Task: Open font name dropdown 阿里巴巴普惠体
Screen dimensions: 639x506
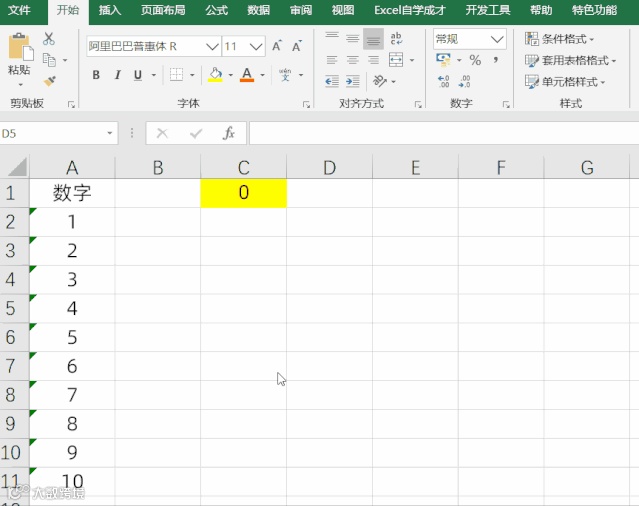Action: [x=212, y=46]
